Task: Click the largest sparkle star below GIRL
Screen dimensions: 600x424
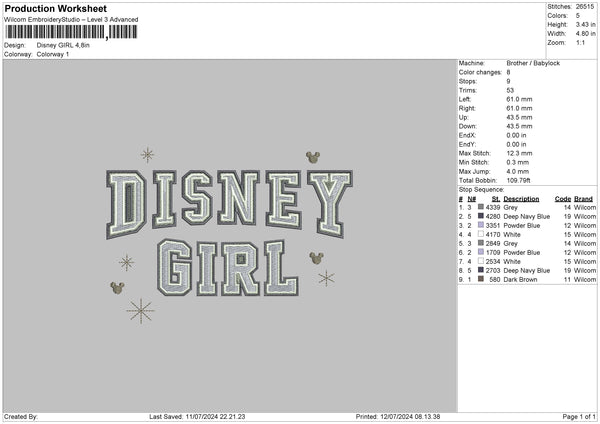Action: (x=139, y=310)
